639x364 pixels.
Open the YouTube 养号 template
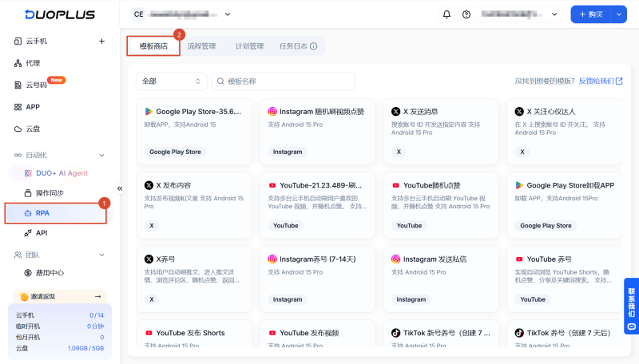[x=565, y=279]
